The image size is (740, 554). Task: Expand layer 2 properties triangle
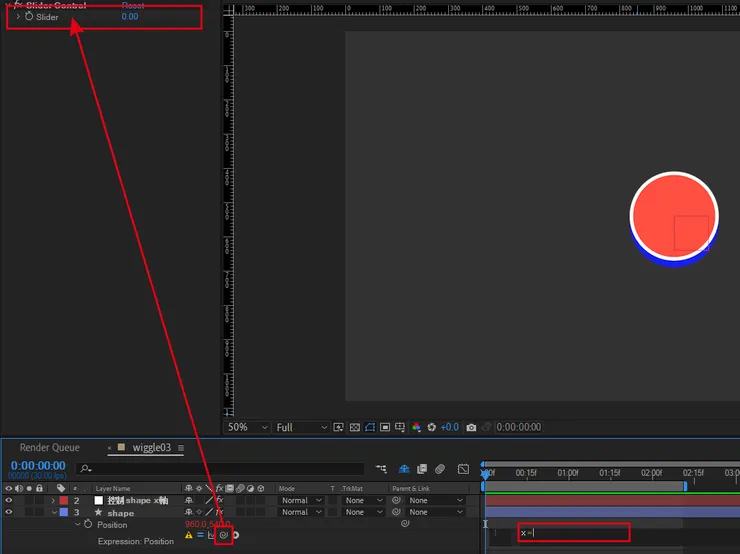53,500
